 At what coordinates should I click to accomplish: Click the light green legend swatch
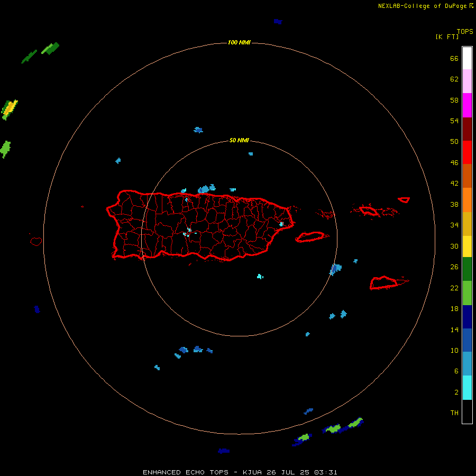click(x=467, y=293)
